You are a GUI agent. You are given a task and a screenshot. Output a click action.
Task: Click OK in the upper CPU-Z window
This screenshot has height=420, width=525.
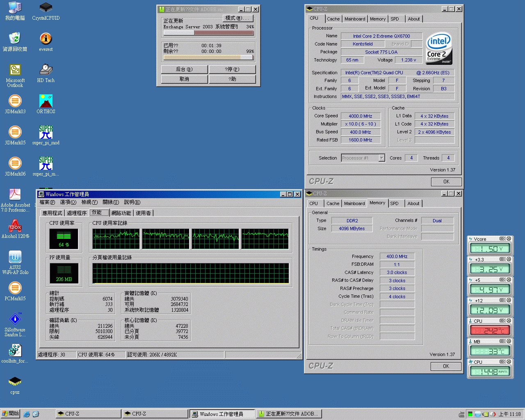coord(446,182)
